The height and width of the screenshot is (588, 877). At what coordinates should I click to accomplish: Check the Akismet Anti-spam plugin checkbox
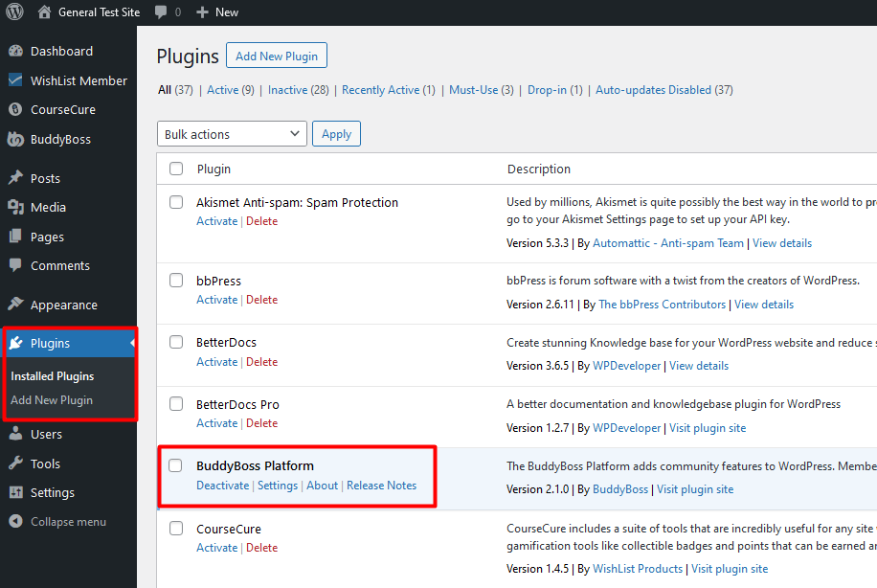176,202
